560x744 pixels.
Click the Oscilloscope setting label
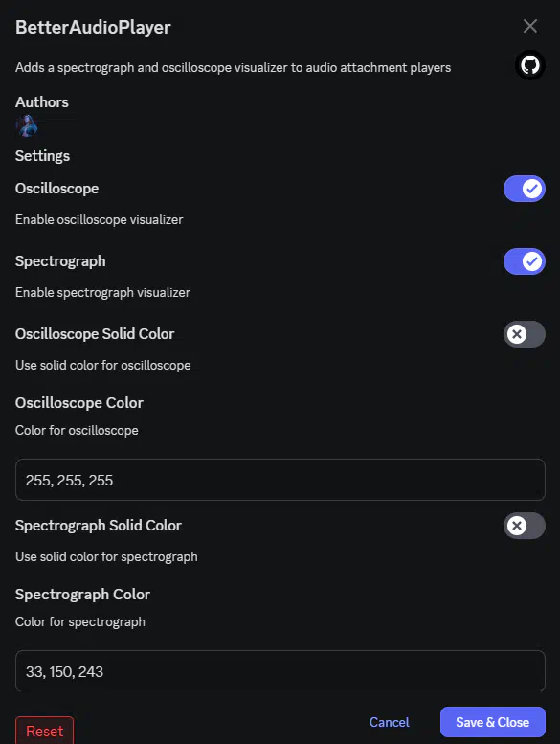click(56, 189)
